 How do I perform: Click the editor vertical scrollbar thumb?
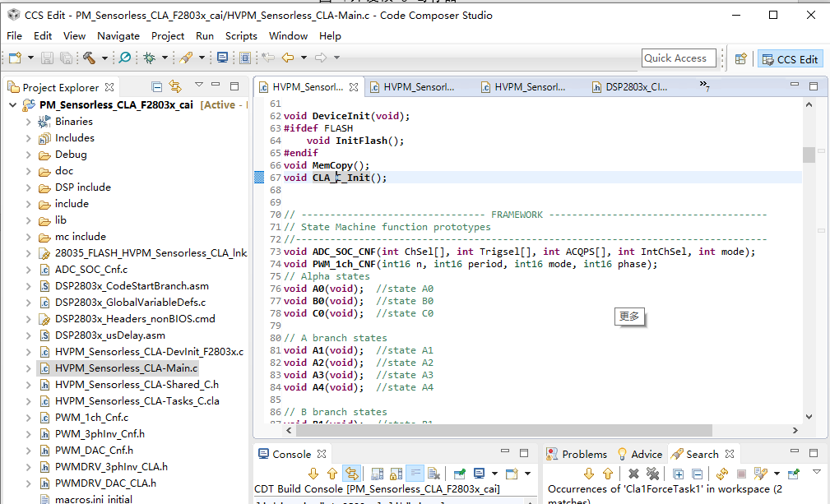809,155
